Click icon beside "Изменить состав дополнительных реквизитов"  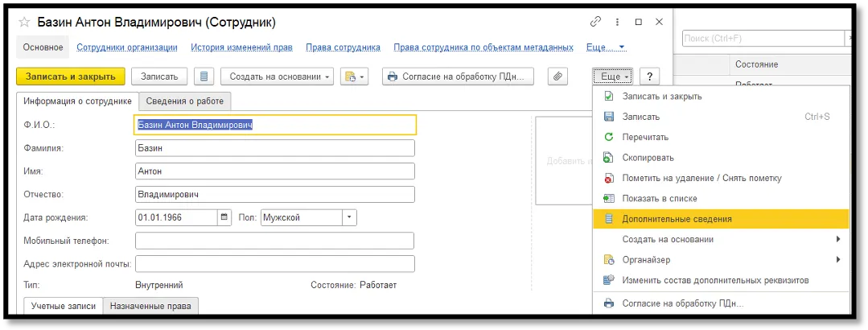point(608,280)
